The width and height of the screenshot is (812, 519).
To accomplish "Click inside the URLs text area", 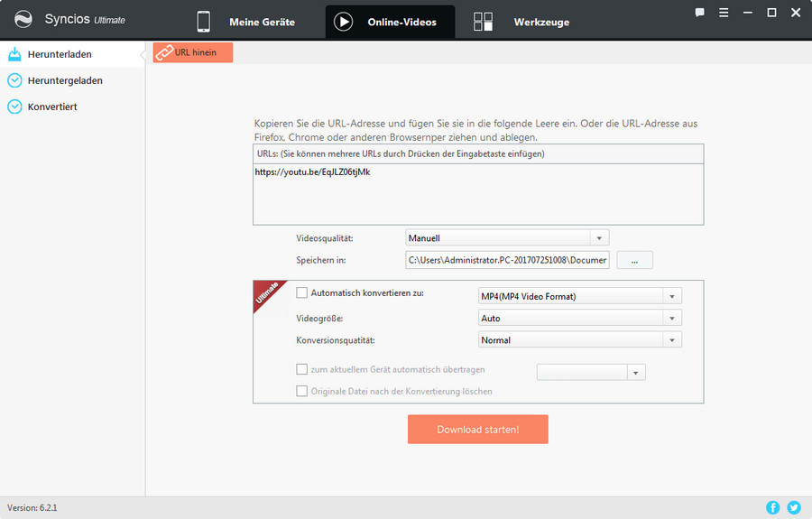I will point(478,194).
